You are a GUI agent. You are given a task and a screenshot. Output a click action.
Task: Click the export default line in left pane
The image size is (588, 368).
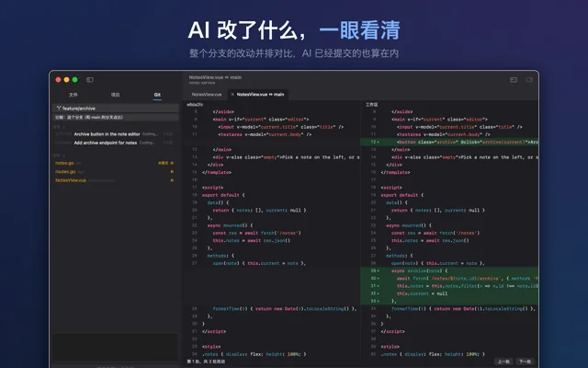(223, 195)
